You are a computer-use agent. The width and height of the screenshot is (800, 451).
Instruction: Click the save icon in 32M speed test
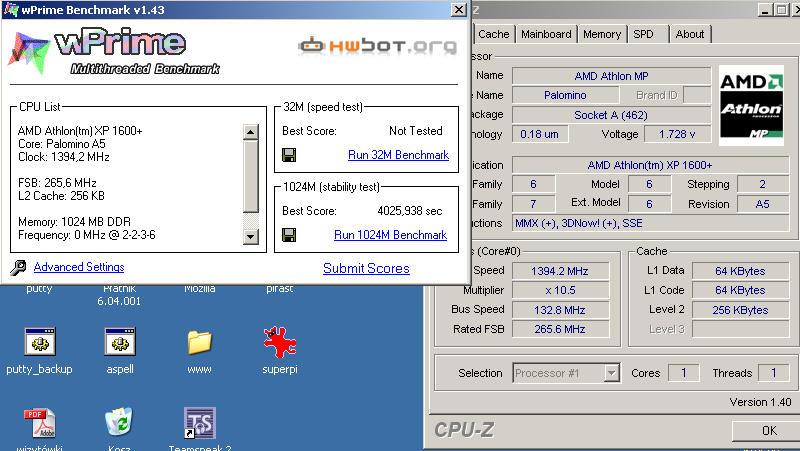tap(289, 155)
